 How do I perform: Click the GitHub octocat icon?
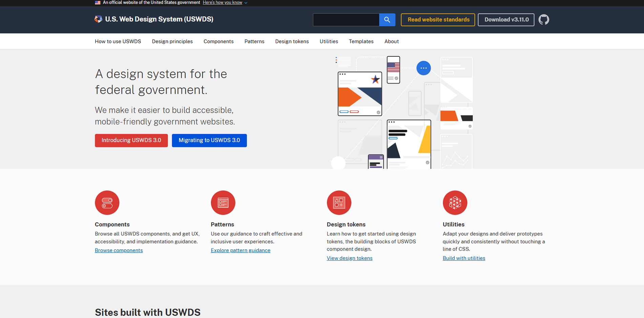(x=544, y=20)
